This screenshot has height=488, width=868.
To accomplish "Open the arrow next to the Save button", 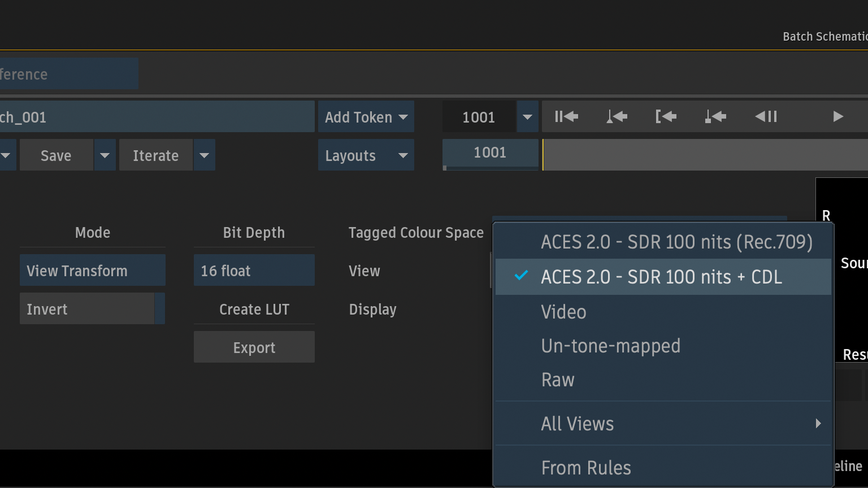I will 105,155.
